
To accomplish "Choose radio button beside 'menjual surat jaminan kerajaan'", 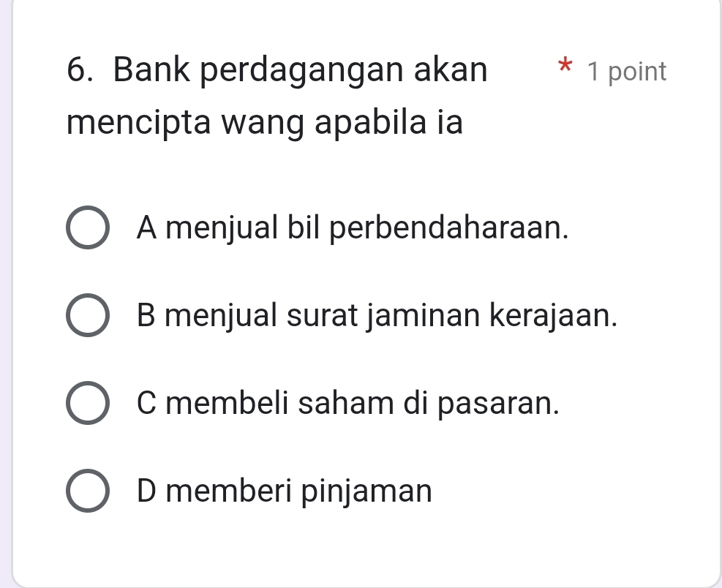I will (89, 316).
